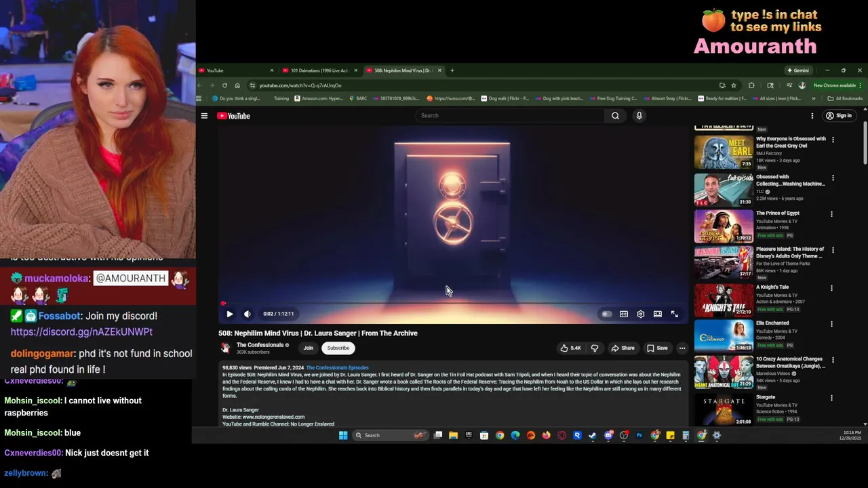Image resolution: width=868 pixels, height=488 pixels.
Task: Open the Amazon.com bookmark
Action: coord(319,98)
